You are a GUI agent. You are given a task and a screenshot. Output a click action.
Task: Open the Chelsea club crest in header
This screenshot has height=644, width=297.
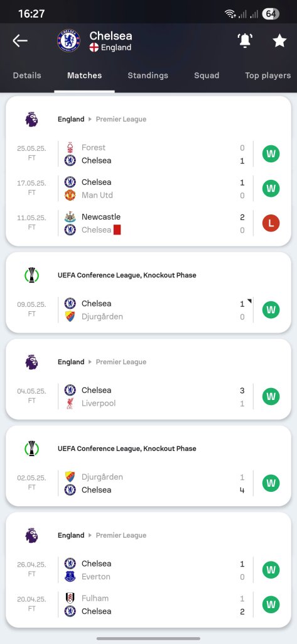click(x=68, y=41)
